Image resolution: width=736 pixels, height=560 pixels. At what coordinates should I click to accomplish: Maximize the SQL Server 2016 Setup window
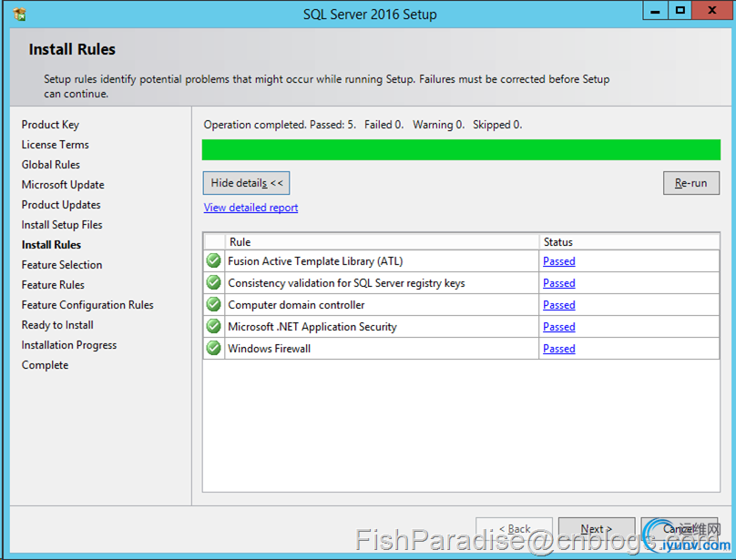[x=680, y=10]
